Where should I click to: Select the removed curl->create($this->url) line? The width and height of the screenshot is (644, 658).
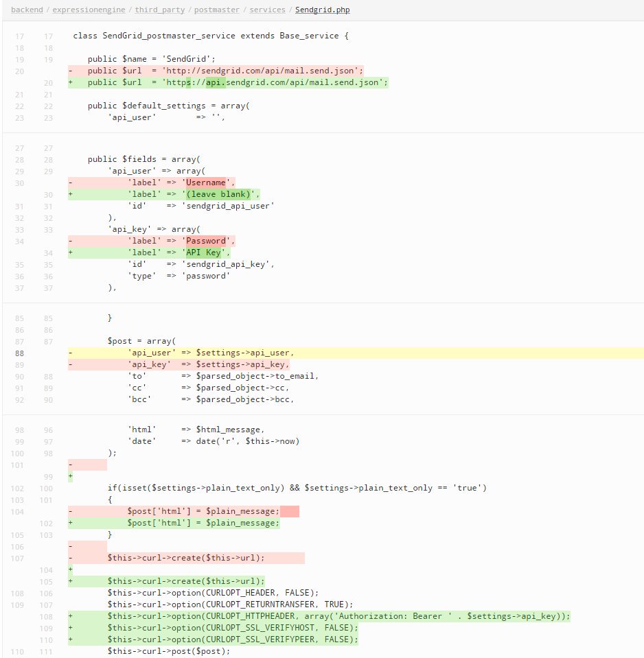pyautogui.click(x=186, y=558)
